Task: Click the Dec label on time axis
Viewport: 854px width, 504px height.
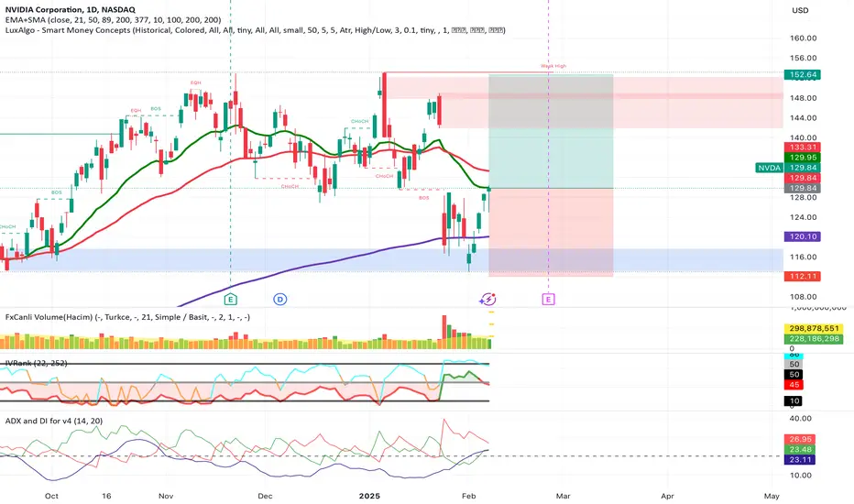Action: click(x=265, y=496)
